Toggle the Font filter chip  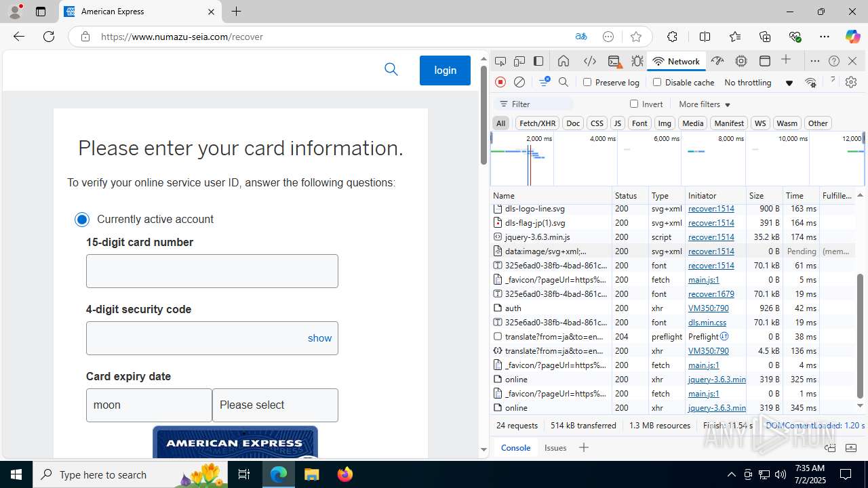point(639,123)
